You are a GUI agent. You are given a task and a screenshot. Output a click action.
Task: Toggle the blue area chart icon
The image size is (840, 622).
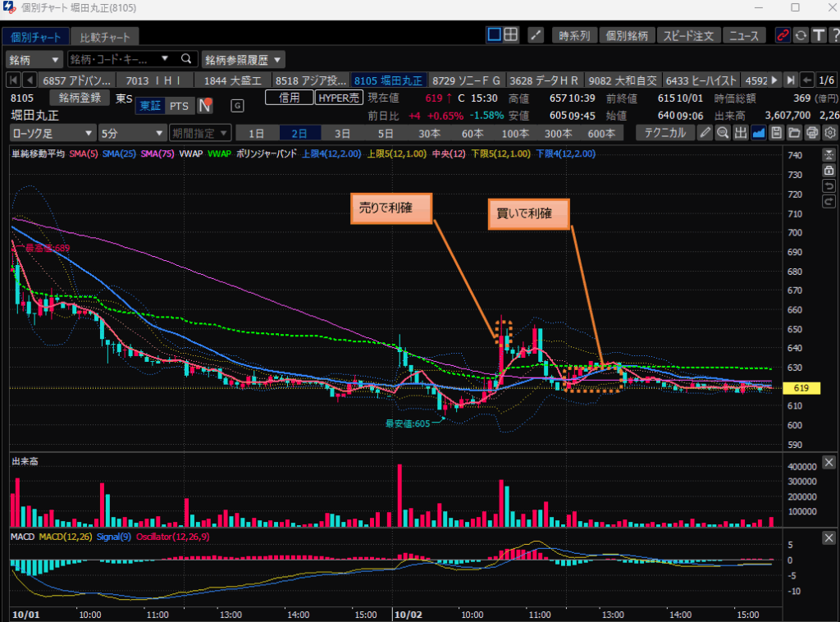coord(759,133)
